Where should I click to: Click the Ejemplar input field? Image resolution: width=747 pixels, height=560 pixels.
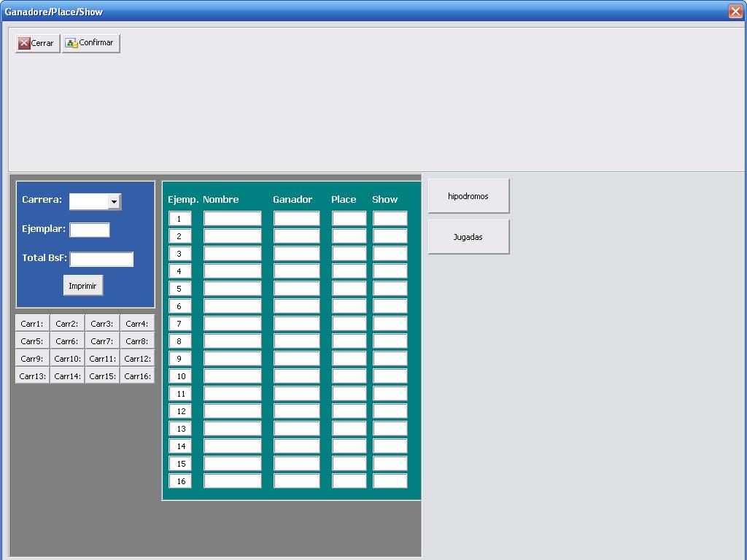(x=90, y=230)
